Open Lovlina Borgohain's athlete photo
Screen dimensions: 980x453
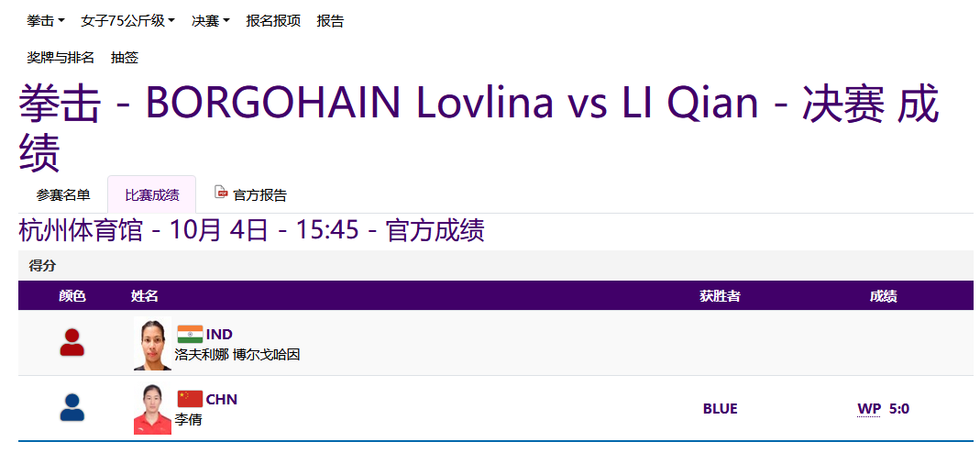[x=152, y=344]
